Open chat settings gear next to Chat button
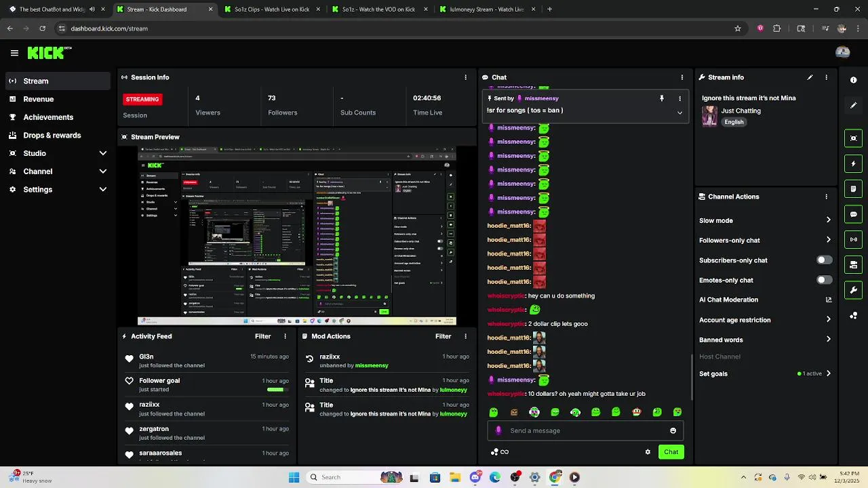The width and height of the screenshot is (868, 488). click(648, 452)
